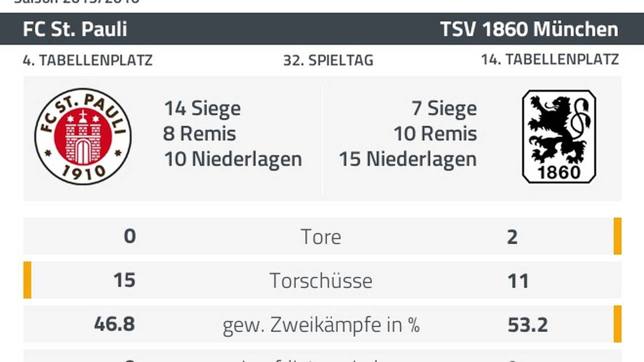Click the gew. Zweikämpfe in % label
Screen dimensions: 644x362
(x=321, y=325)
